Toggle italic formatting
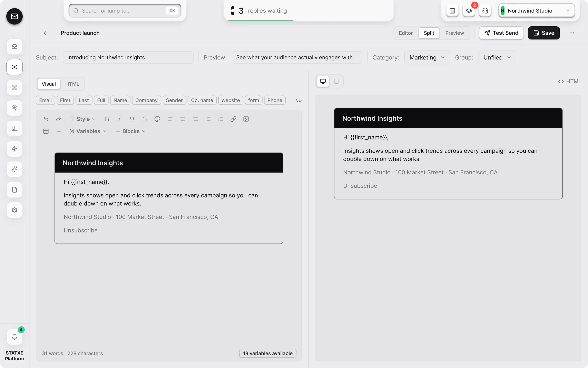This screenshot has height=368, width=588. coord(119,119)
